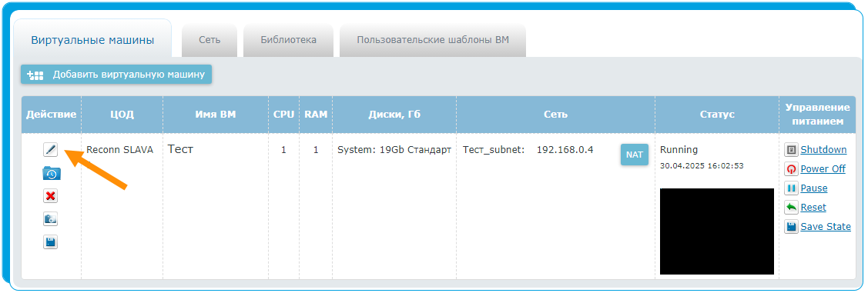Click the Reconn SLAVA datacenter cell
Screen dimensions: 868x293
(119, 150)
